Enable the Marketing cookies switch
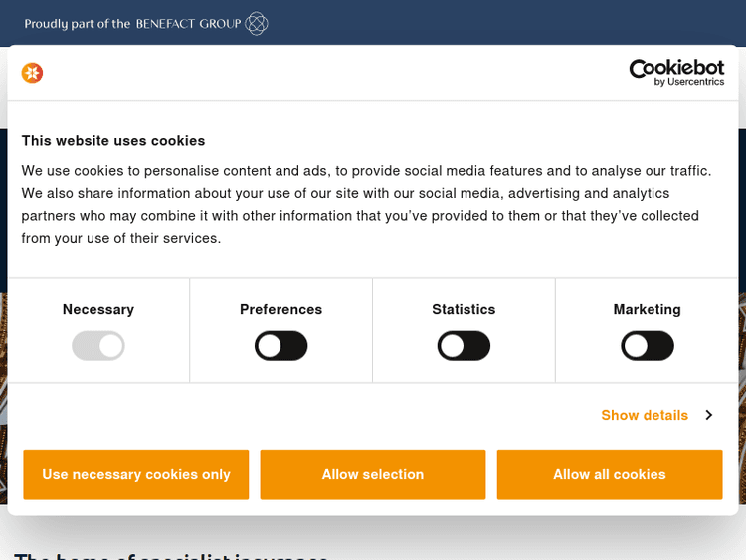 pyautogui.click(x=648, y=346)
